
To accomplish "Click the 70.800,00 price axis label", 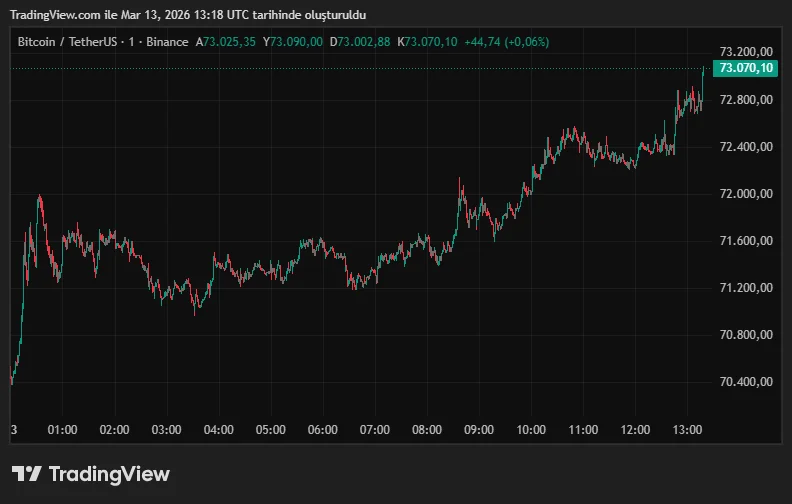I will click(x=746, y=334).
